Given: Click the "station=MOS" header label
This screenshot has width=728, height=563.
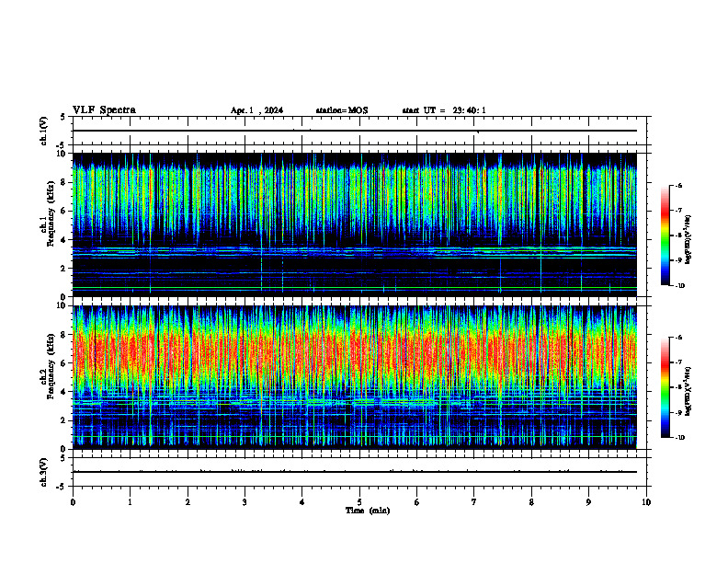Looking at the screenshot, I should (342, 110).
